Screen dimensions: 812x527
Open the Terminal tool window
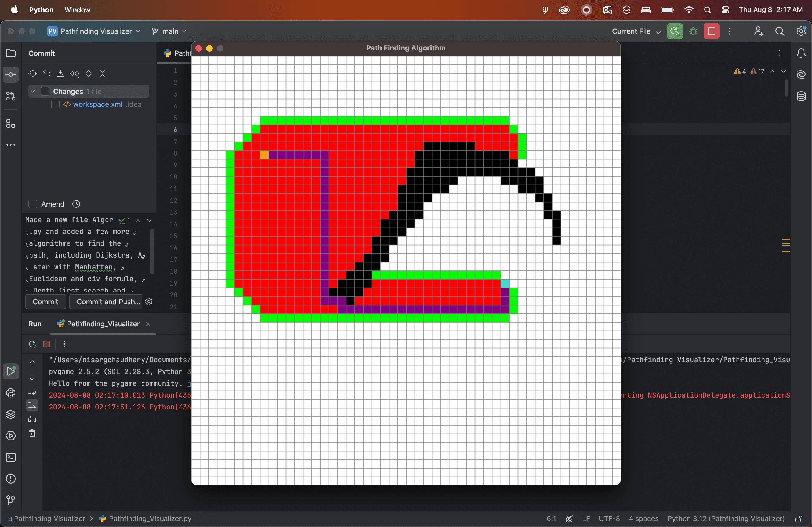pyautogui.click(x=10, y=457)
